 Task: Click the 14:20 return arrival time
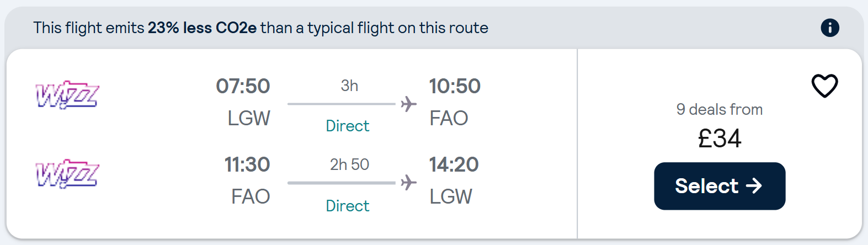click(454, 164)
